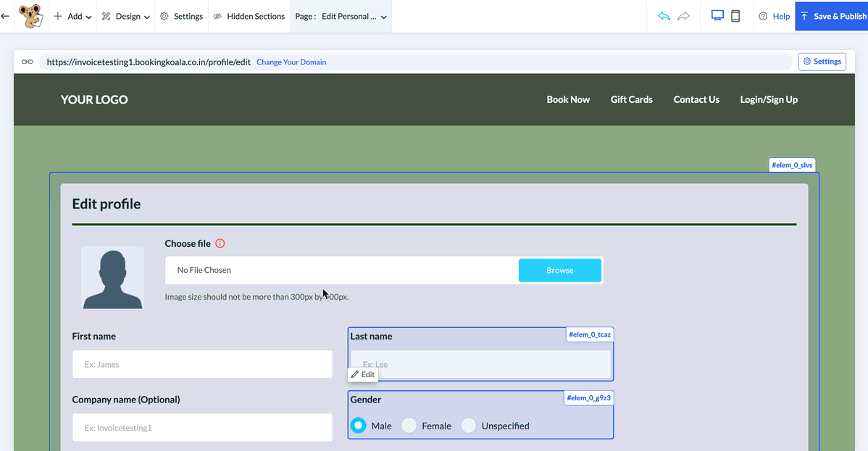Click the Company name input field
The width and height of the screenshot is (868, 451).
click(202, 427)
